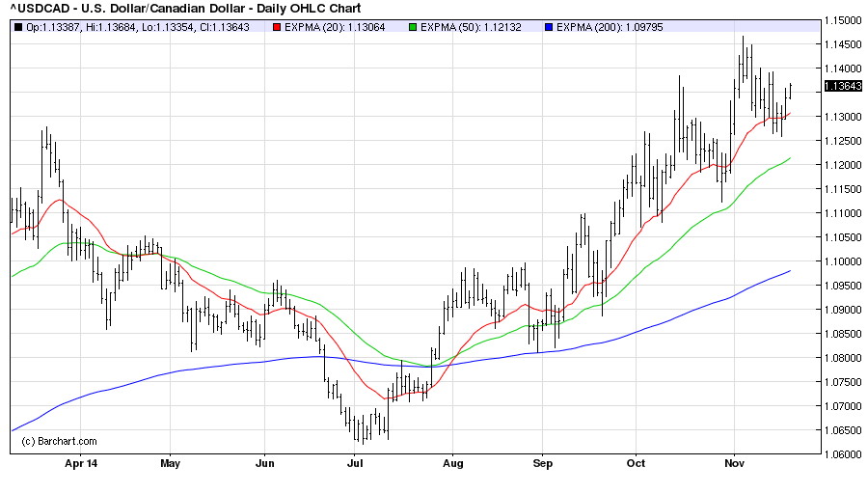Click the 1.10000 price axis label
The width and height of the screenshot is (868, 493).
click(844, 261)
